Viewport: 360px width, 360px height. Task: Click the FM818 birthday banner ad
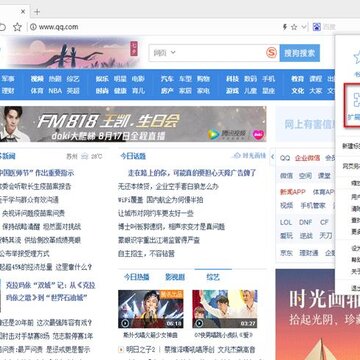133,124
